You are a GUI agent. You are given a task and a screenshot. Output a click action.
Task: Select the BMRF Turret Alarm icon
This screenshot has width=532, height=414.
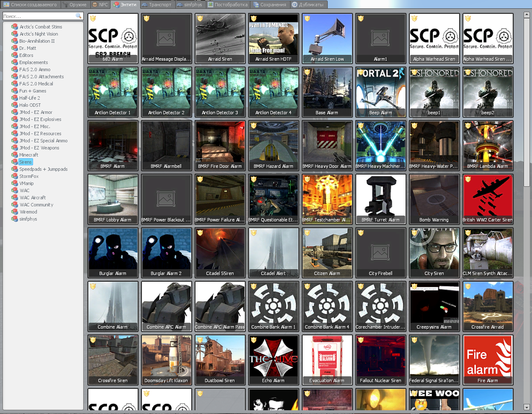(381, 199)
